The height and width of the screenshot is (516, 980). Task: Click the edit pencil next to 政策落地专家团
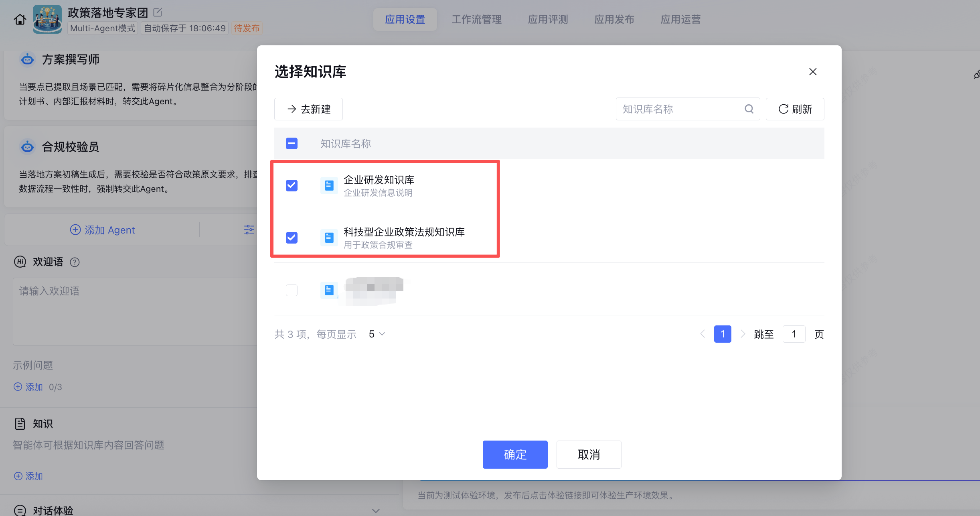158,12
